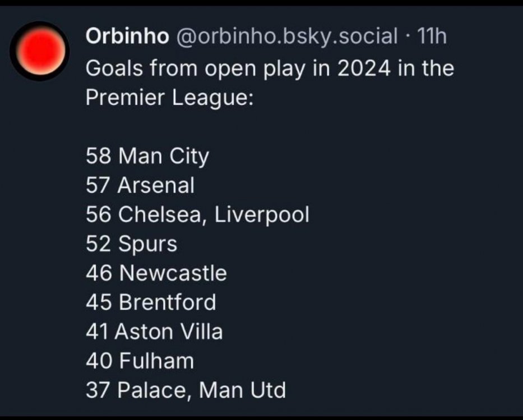Select the "57 Arsenal" line
This screenshot has width=523, height=420.
[x=140, y=185]
